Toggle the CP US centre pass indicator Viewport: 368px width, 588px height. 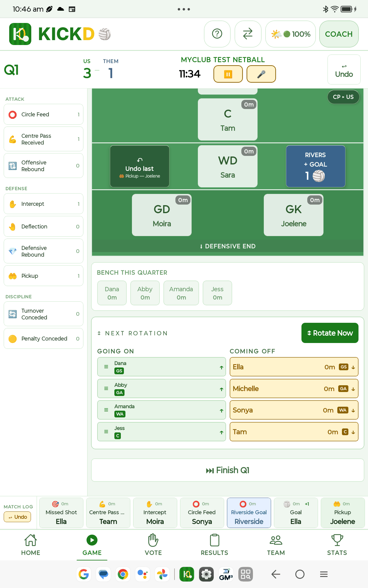click(x=343, y=97)
